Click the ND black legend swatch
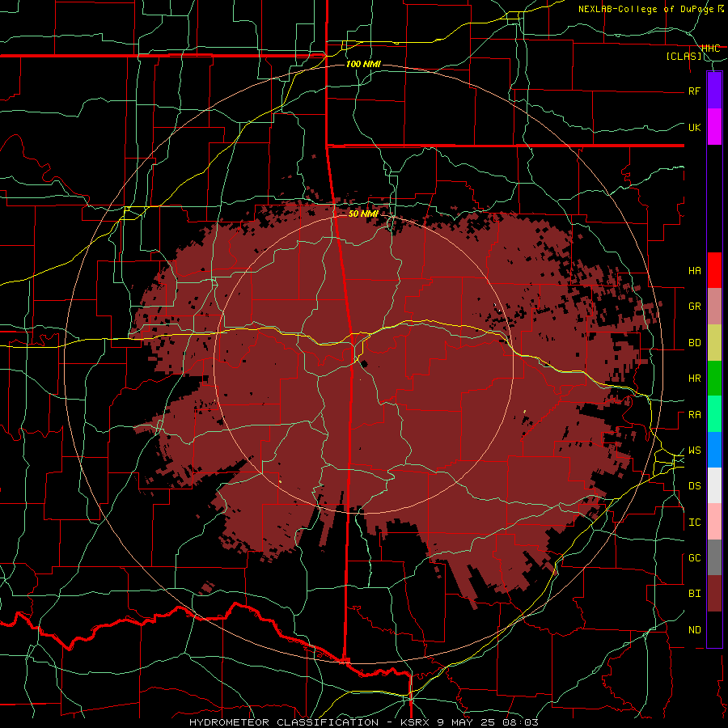The image size is (728, 728). [x=714, y=629]
